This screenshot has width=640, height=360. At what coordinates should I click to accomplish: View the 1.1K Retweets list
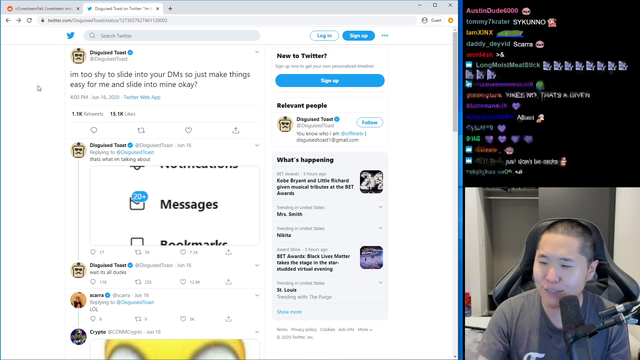(87, 114)
